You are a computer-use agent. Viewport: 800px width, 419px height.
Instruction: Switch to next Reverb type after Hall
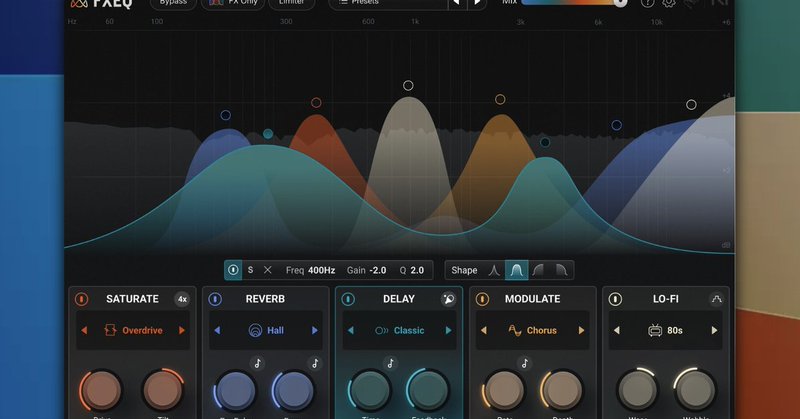point(315,331)
